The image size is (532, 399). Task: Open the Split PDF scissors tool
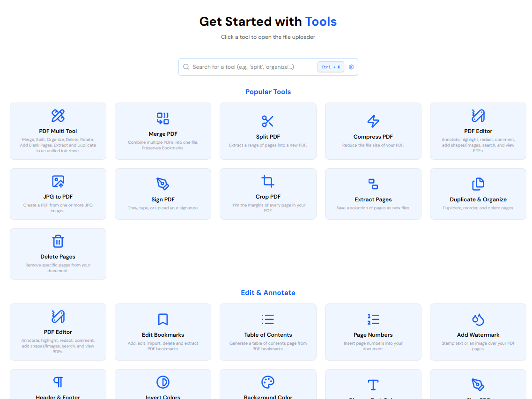[x=268, y=131]
